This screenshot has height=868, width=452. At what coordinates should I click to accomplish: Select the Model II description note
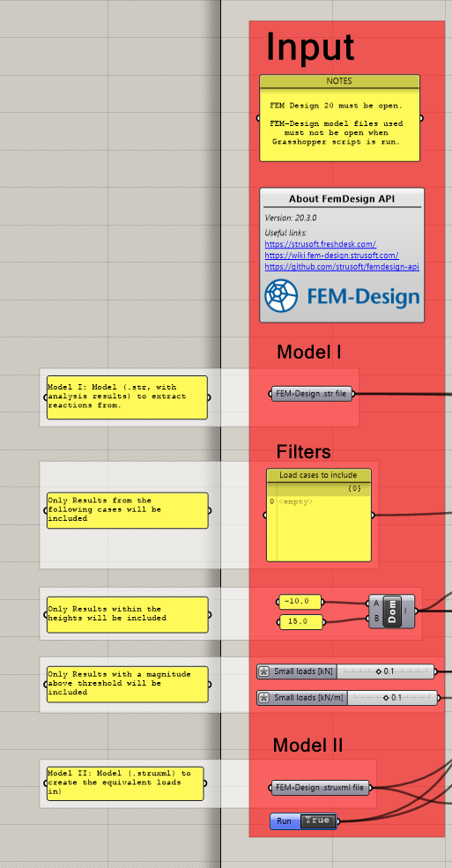tap(124, 783)
